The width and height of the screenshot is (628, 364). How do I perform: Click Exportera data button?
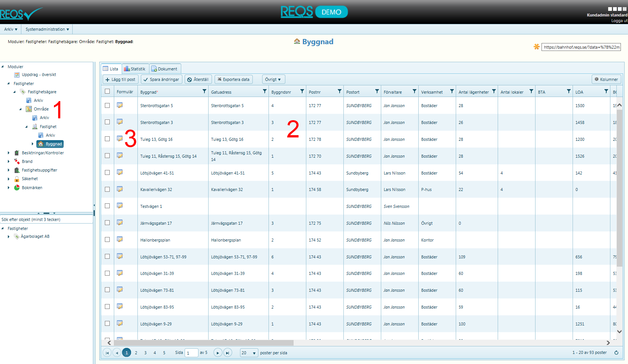click(x=233, y=79)
